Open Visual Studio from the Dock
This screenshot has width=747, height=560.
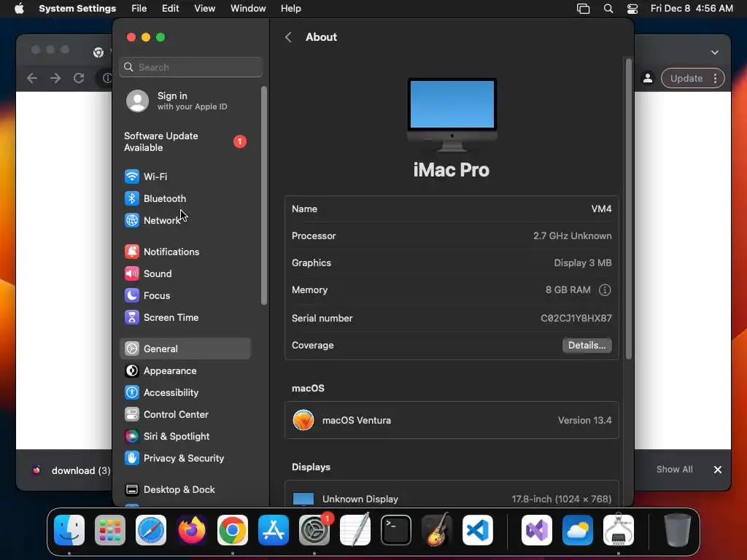537,531
